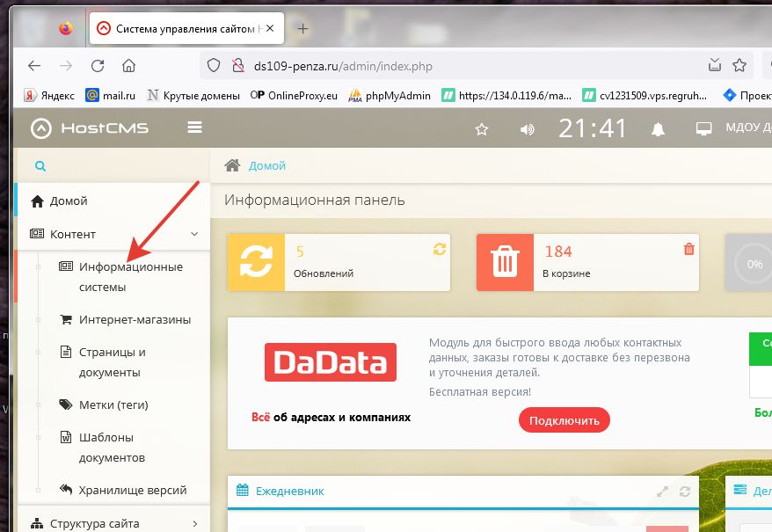This screenshot has width=772, height=532.
Task: Open favorites star in HostCMS header
Action: pos(482,129)
